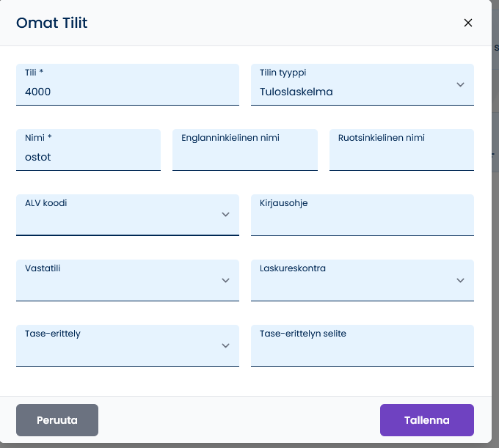
Task: Click the Tase-erittely chevron arrow
Action: coord(225,345)
